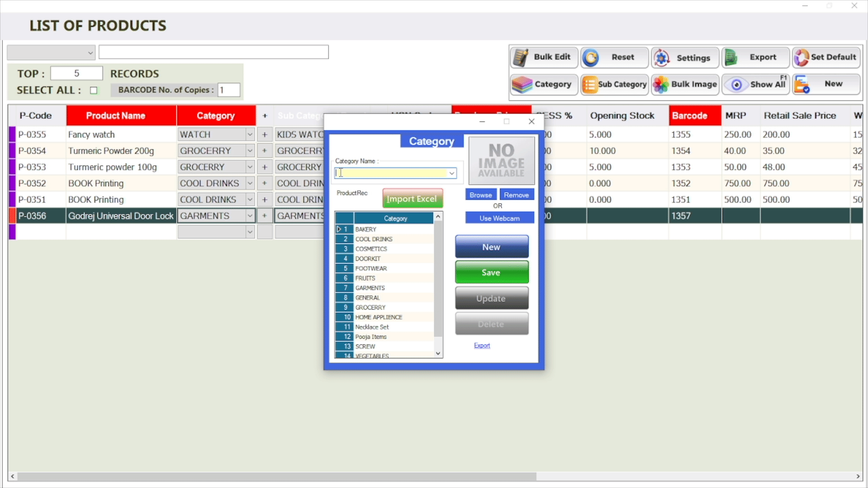This screenshot has height=488, width=868.
Task: Expand the Category Name combo box arrow
Action: pos(452,173)
